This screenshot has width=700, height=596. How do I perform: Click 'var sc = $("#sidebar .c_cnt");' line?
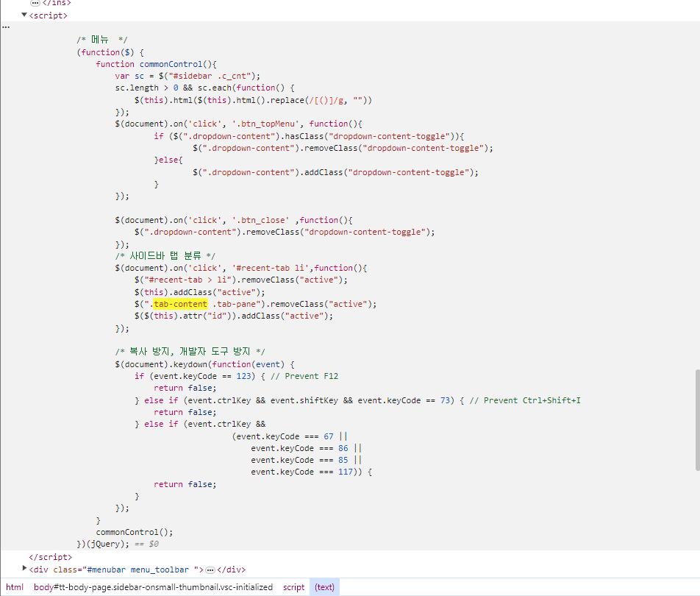click(x=187, y=76)
